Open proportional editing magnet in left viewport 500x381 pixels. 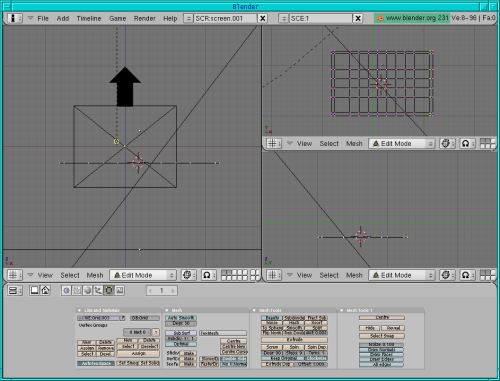click(207, 275)
